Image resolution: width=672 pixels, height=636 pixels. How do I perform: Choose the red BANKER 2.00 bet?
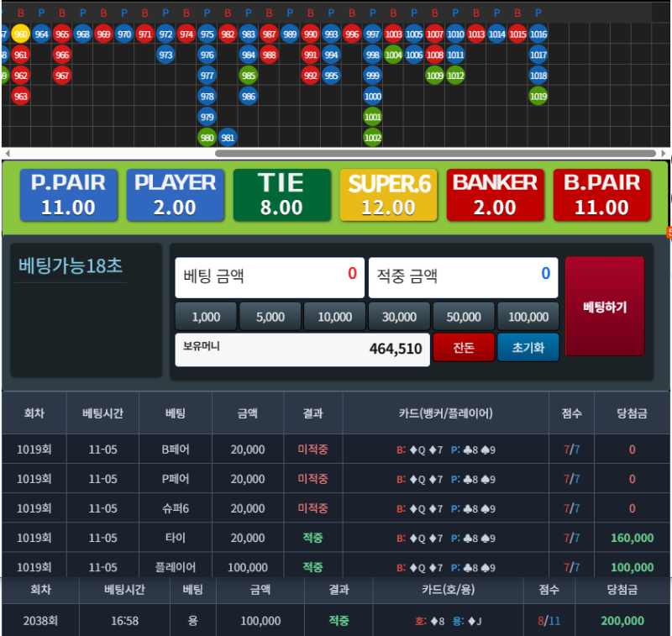tap(495, 195)
